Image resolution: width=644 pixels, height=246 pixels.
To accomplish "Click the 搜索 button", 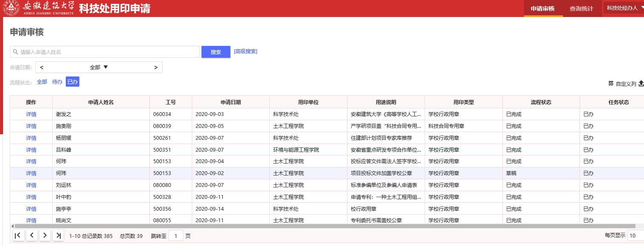I will pos(216,52).
